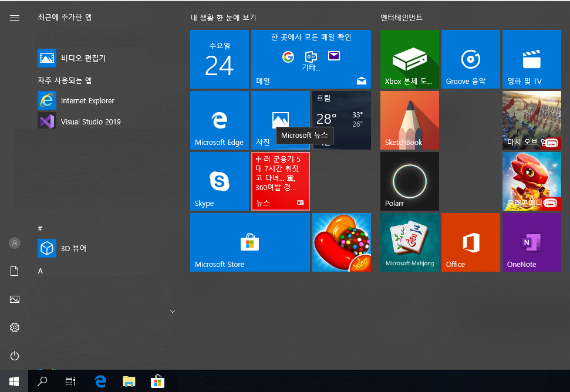Viewport: 570px width, 392px height.
Task: Open the Groove 음악 tile
Action: tap(471, 59)
